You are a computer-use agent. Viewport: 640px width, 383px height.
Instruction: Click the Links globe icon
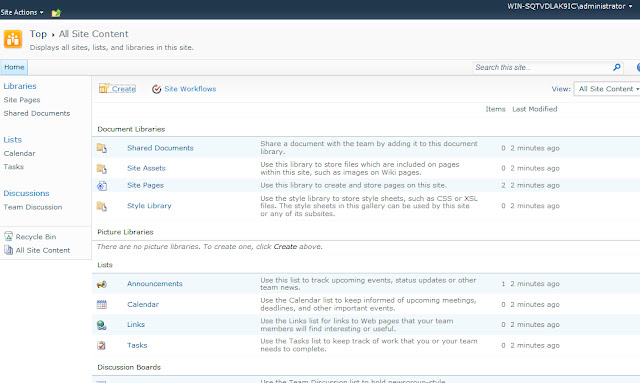click(x=102, y=325)
